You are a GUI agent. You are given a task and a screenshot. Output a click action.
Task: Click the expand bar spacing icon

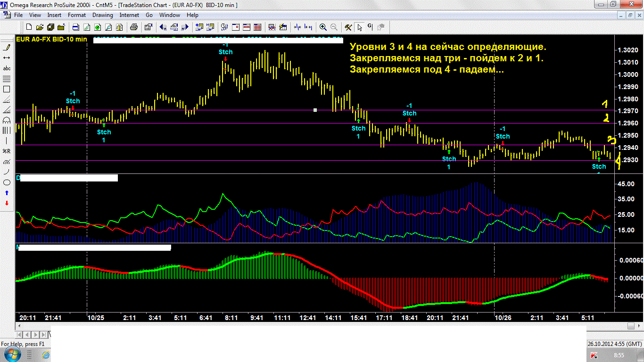[308, 27]
